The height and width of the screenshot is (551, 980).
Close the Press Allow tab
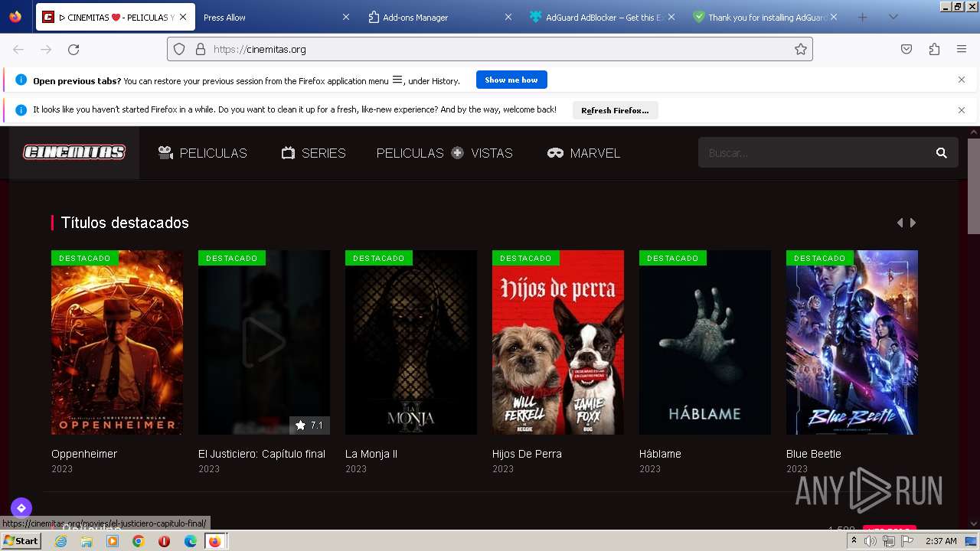point(345,17)
